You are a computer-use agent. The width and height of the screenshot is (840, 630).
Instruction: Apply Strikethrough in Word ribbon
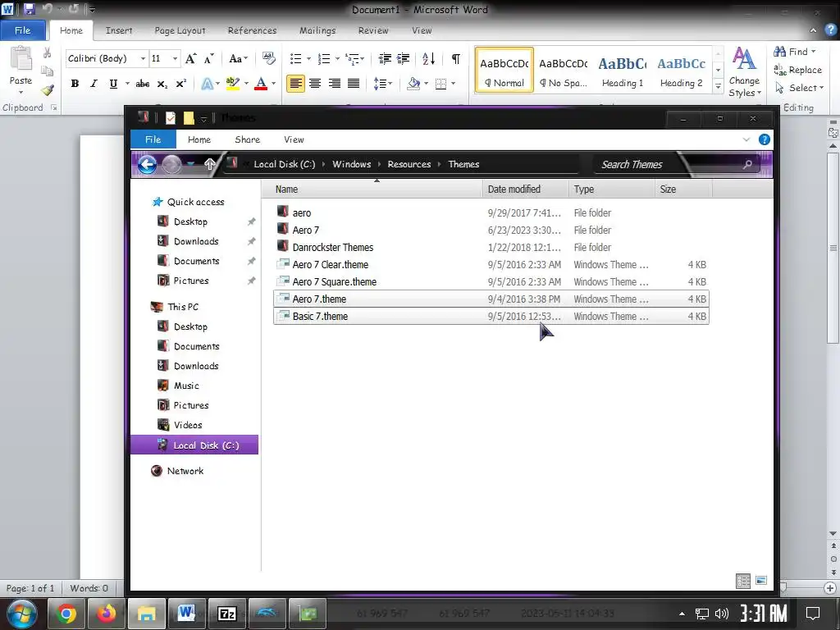[x=143, y=84]
